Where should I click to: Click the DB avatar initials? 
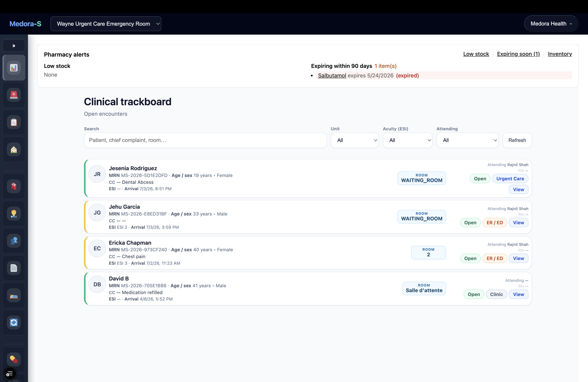click(97, 284)
